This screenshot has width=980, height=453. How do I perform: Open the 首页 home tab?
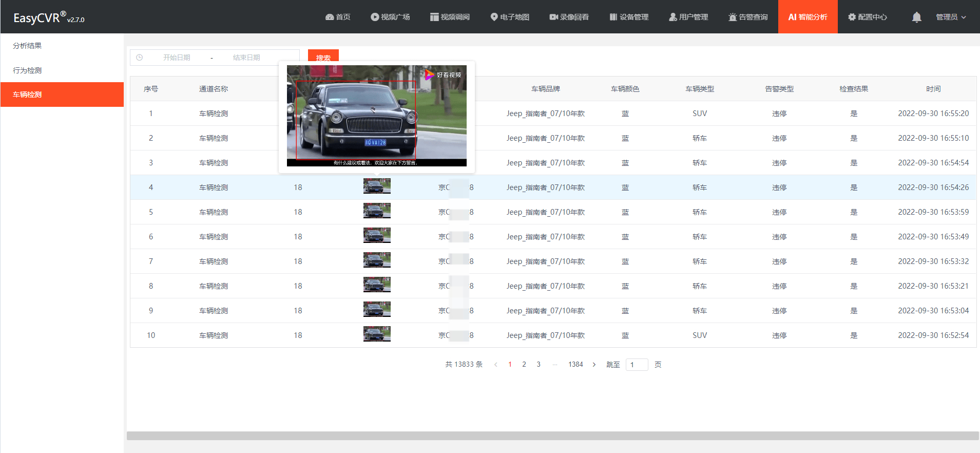pyautogui.click(x=338, y=17)
